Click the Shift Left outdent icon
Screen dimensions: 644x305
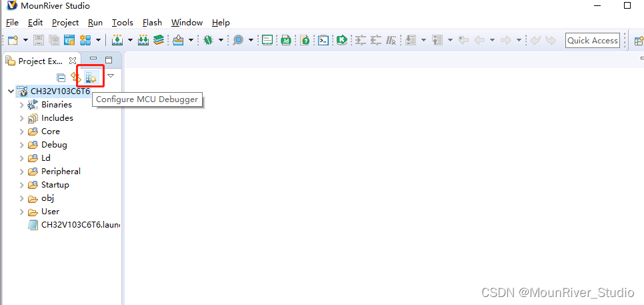coord(376,40)
